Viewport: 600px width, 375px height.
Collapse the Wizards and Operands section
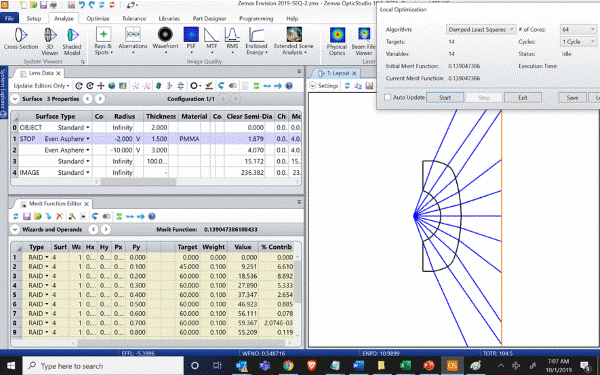coord(15,230)
